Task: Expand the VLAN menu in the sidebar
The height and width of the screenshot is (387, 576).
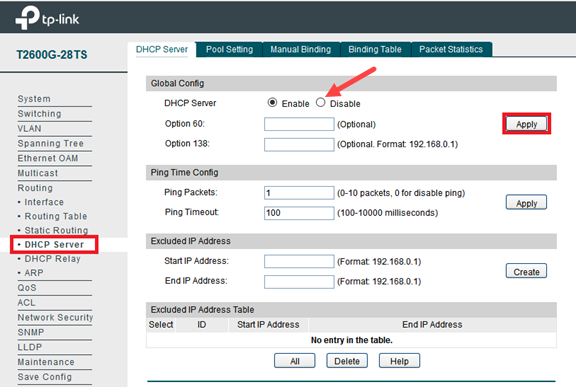Action: (x=29, y=129)
